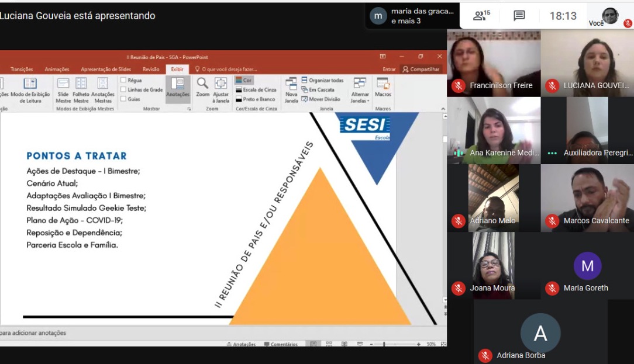Open Folheto Mestre view
Screen dimensions: 634x364
81,90
